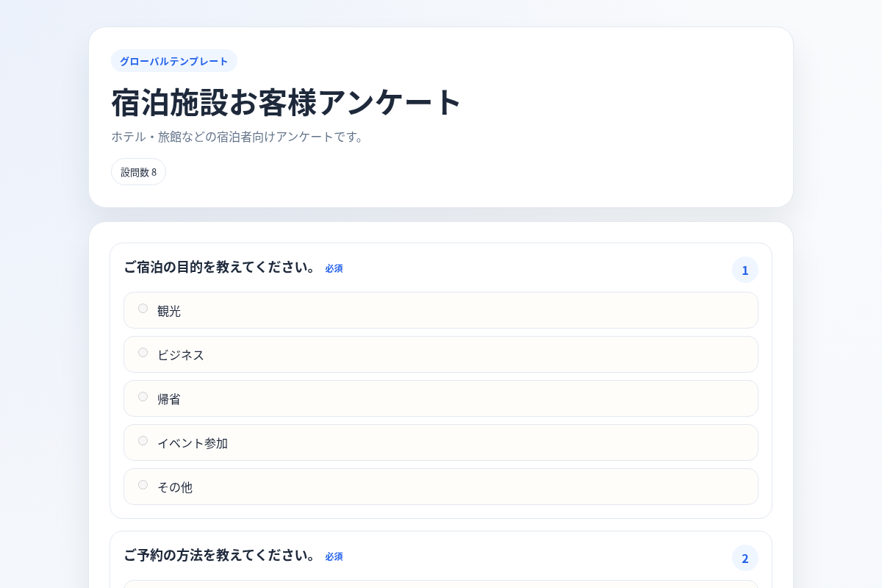Pick the イベント参加 radio option
This screenshot has height=588, width=882.
point(143,441)
